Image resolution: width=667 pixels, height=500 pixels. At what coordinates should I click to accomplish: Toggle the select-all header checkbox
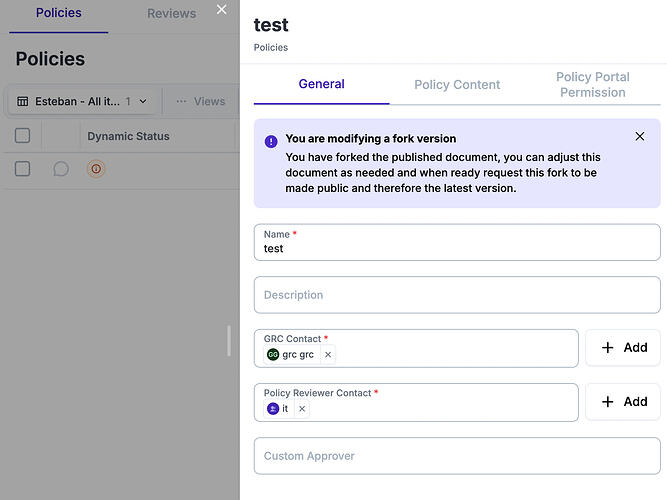pyautogui.click(x=23, y=136)
